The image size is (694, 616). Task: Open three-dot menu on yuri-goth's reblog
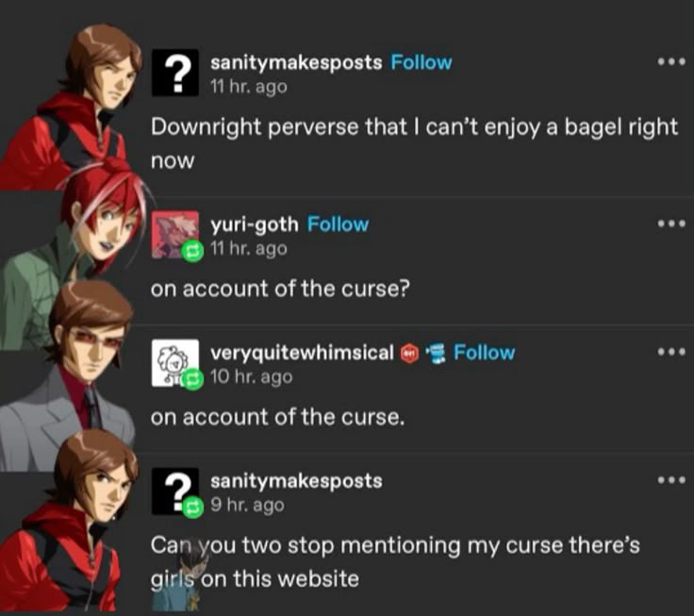point(671,224)
